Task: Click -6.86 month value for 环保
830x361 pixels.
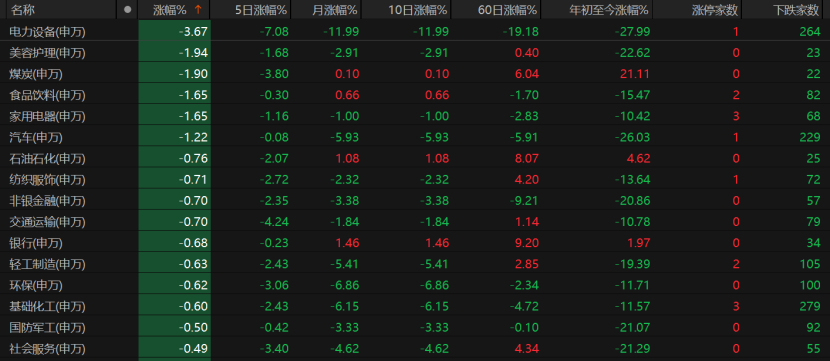Action: [344, 285]
